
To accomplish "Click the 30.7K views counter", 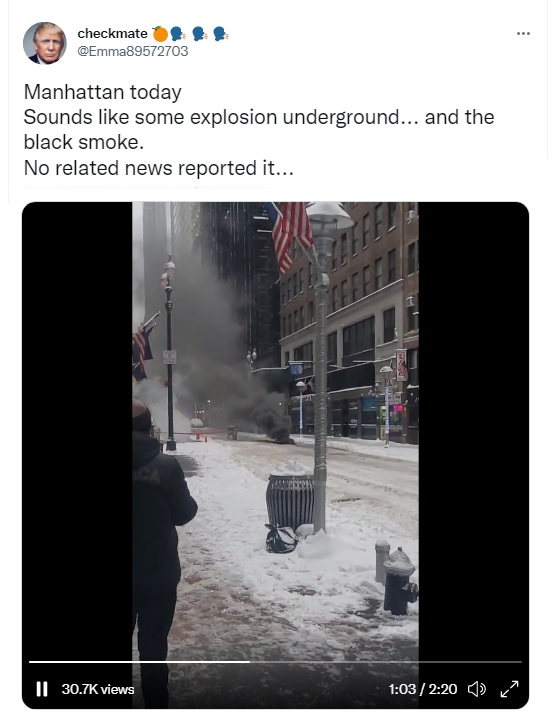I will 98,689.
